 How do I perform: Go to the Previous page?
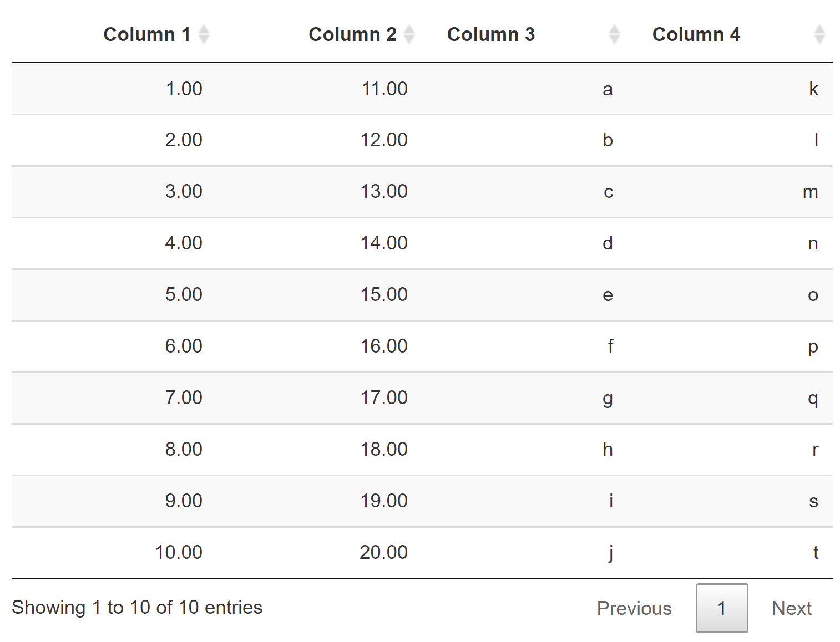[x=634, y=608]
